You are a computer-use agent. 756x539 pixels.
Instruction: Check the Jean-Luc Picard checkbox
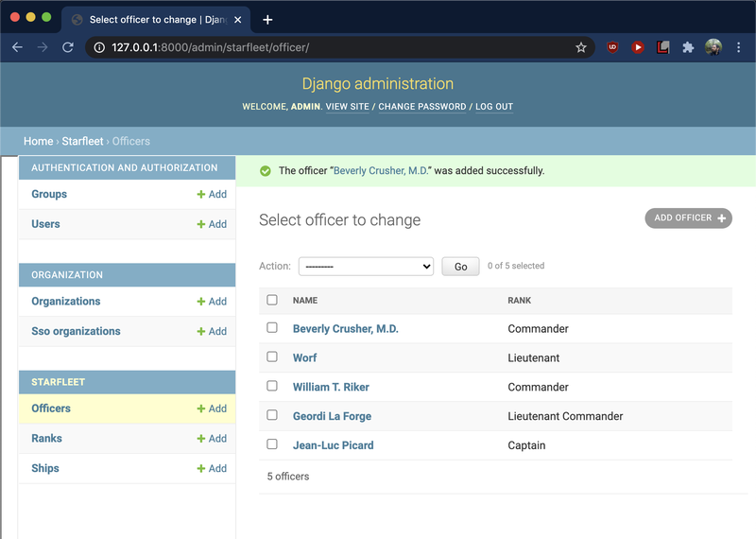point(272,443)
